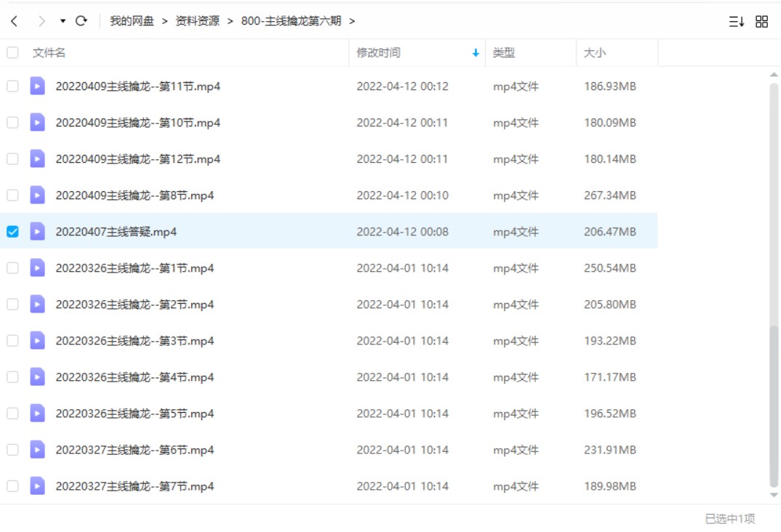Click video icon of 第12节.mp4

[x=37, y=158]
